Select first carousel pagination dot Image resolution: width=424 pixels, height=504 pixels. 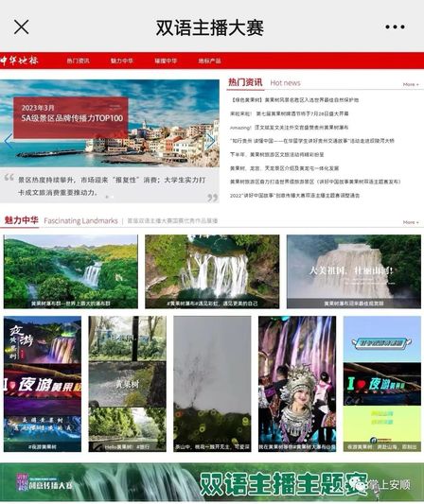pyautogui.click(x=107, y=197)
